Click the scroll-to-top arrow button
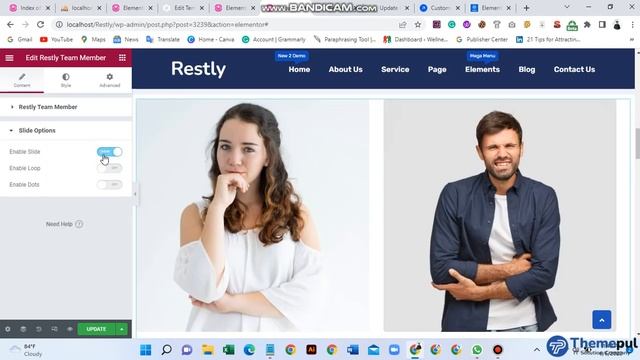Screen dimensions: 640x360 [602, 320]
